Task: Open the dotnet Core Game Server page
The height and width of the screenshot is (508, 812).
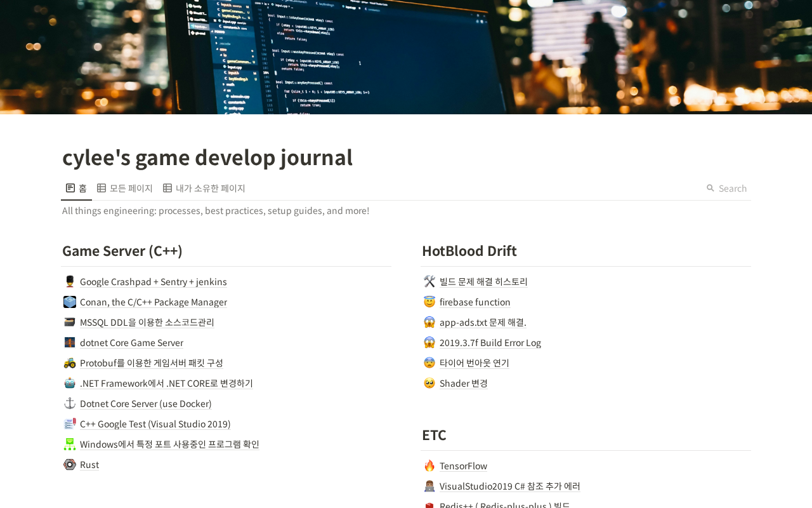Action: [131, 343]
